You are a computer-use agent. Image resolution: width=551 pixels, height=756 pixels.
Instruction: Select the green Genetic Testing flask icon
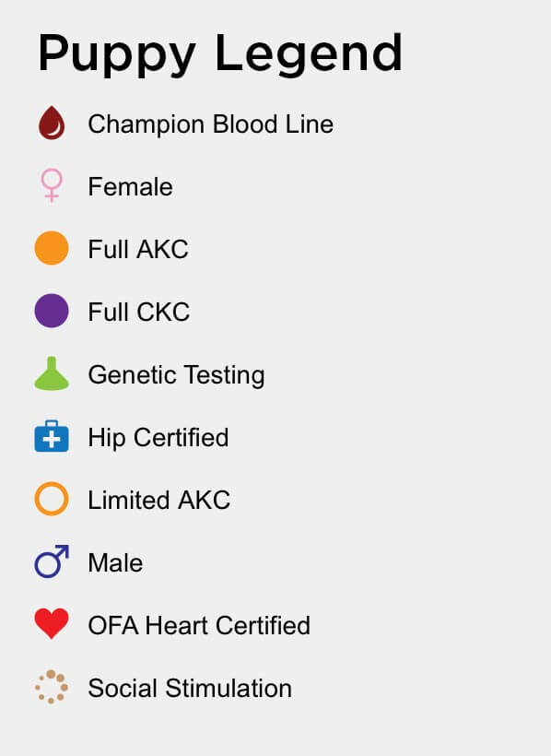click(52, 373)
